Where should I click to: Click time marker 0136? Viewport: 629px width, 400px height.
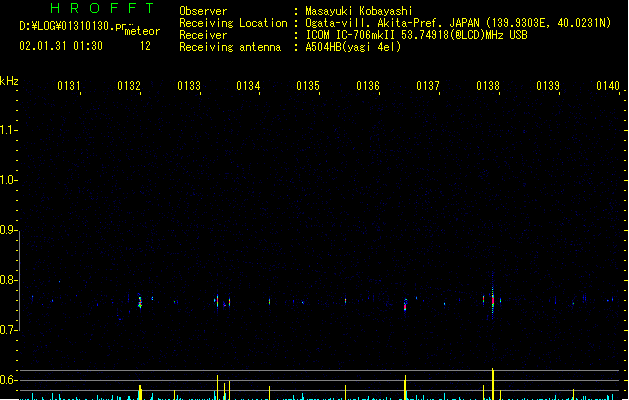coord(368,86)
